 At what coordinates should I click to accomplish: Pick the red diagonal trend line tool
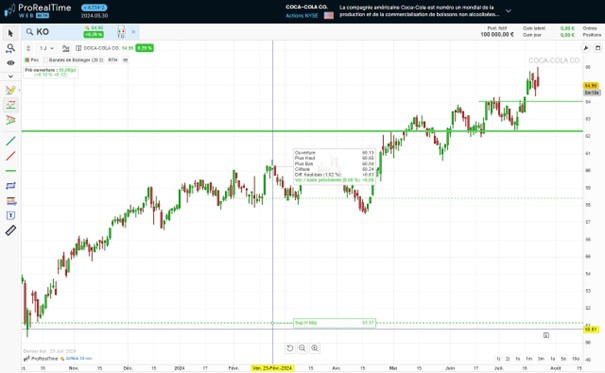click(10, 156)
